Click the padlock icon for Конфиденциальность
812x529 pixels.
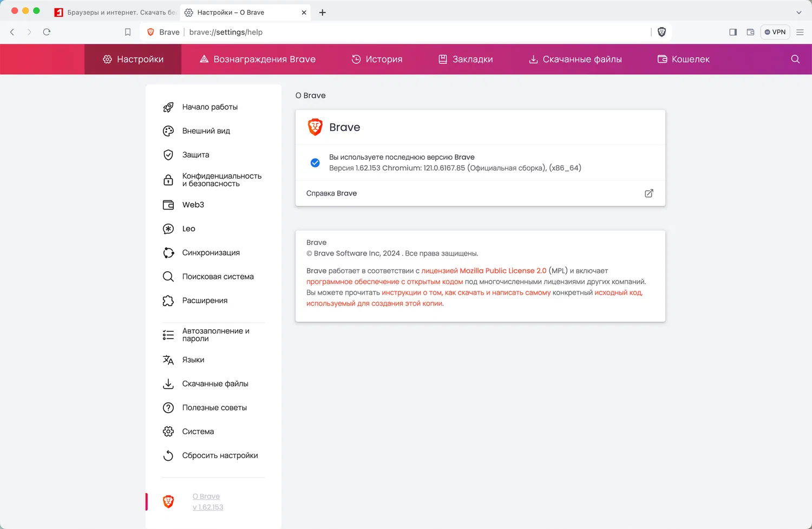(x=168, y=180)
